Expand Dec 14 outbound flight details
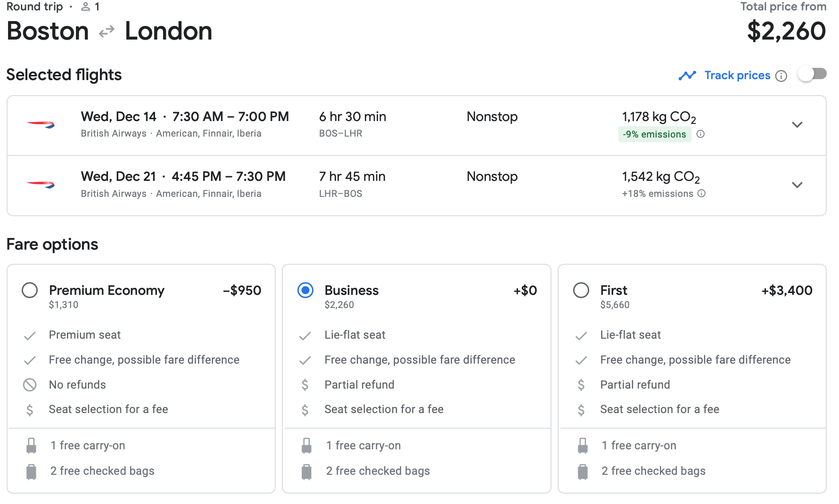 797,125
